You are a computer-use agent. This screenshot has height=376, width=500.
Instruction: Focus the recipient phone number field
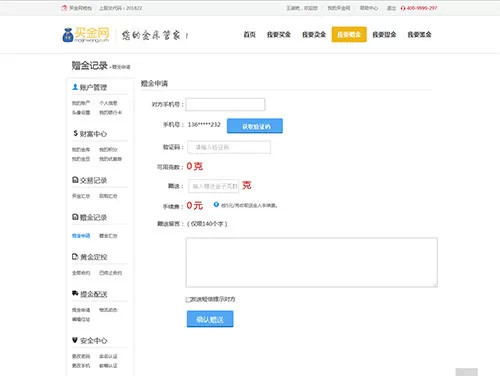(x=225, y=104)
